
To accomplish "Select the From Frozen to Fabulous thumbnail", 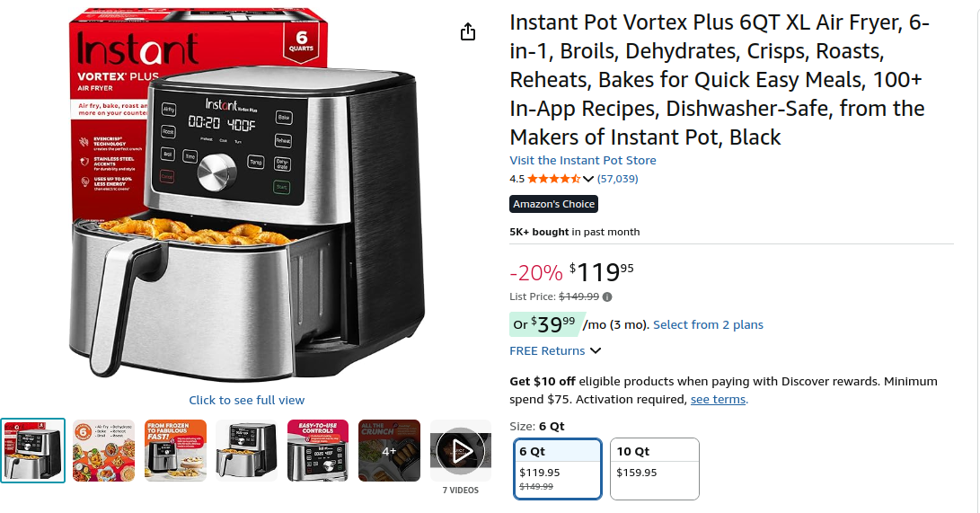I will pos(175,450).
